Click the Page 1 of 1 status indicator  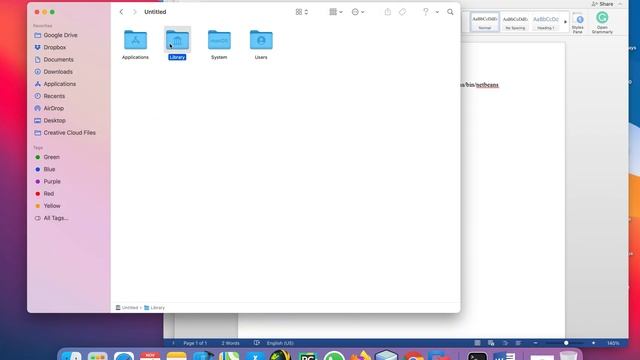[195, 343]
